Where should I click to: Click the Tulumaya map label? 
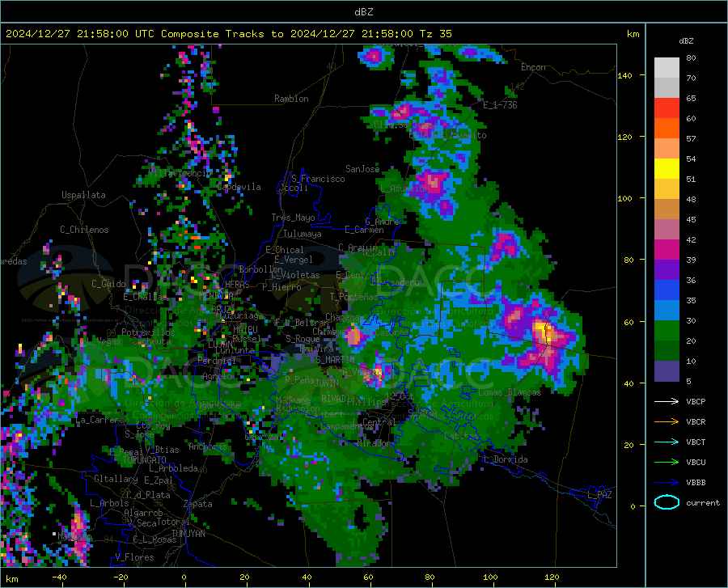pos(303,234)
